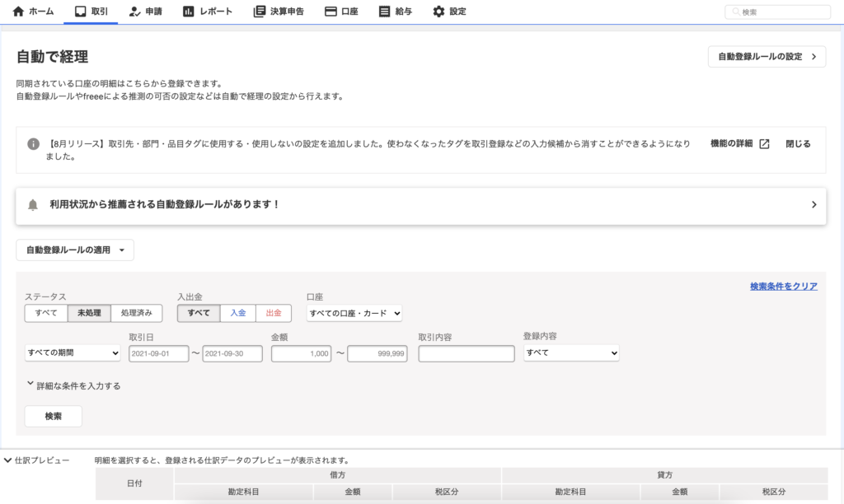The image size is (844, 504).
Task: Open the すべての期間 period dropdown
Action: (x=73, y=353)
